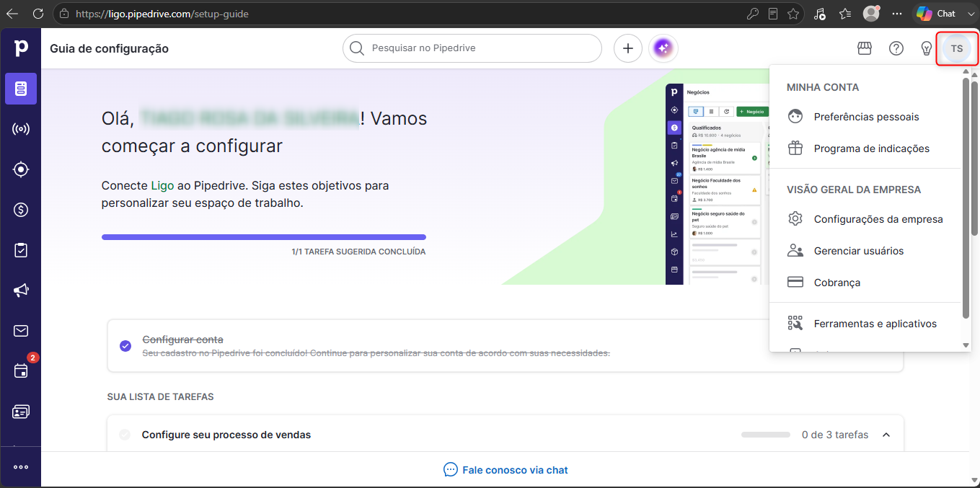Click the account menu scroll down arrow
Screen dimensions: 980x488
[x=966, y=345]
